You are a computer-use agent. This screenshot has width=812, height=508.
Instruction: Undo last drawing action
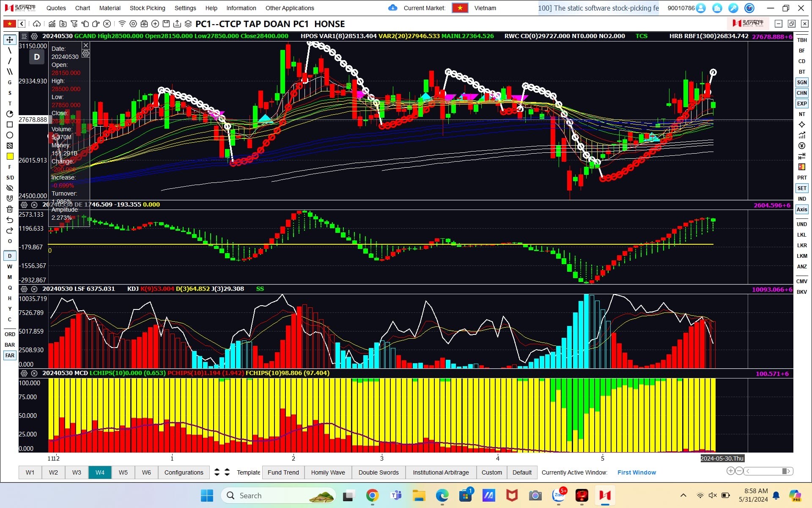pos(10,220)
